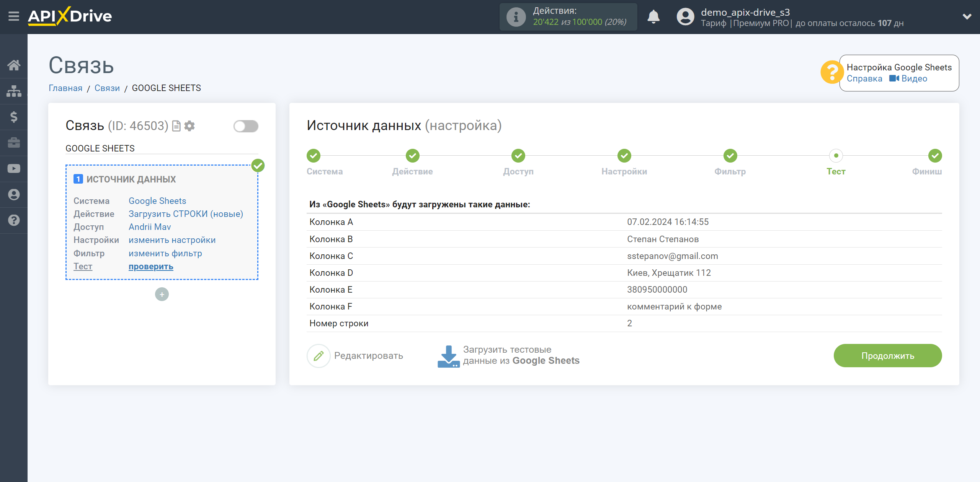Screen dimensions: 980x482
Task: Click value 07.02.2024 16:14:55
Action: pyautogui.click(x=668, y=222)
